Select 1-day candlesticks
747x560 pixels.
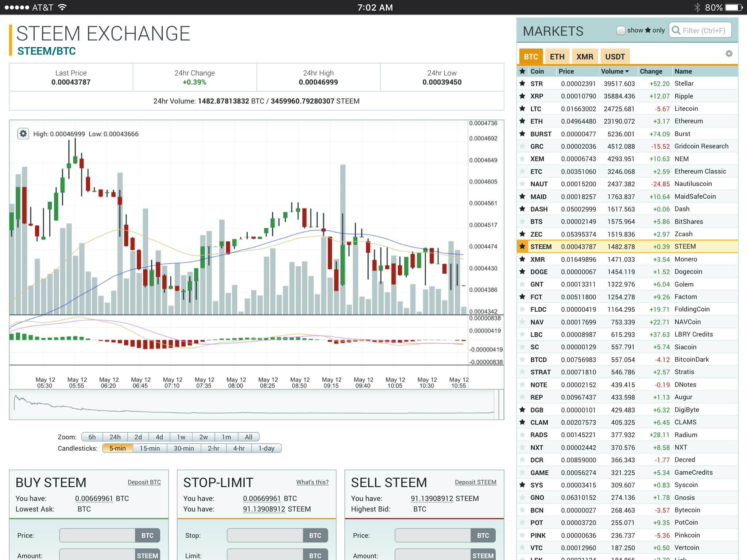(x=266, y=448)
